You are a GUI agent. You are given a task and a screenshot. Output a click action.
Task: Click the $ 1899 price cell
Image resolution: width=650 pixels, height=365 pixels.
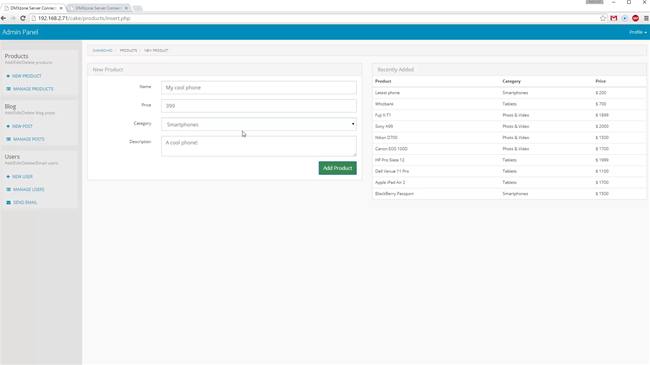point(602,115)
